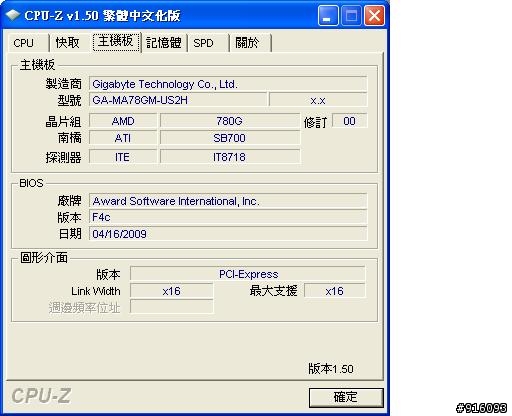Click the 最大支援 x16 value

pos(335,291)
